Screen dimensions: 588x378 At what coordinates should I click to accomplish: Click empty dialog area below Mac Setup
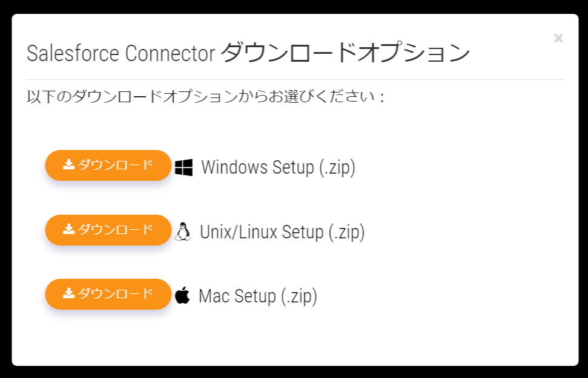click(x=295, y=339)
